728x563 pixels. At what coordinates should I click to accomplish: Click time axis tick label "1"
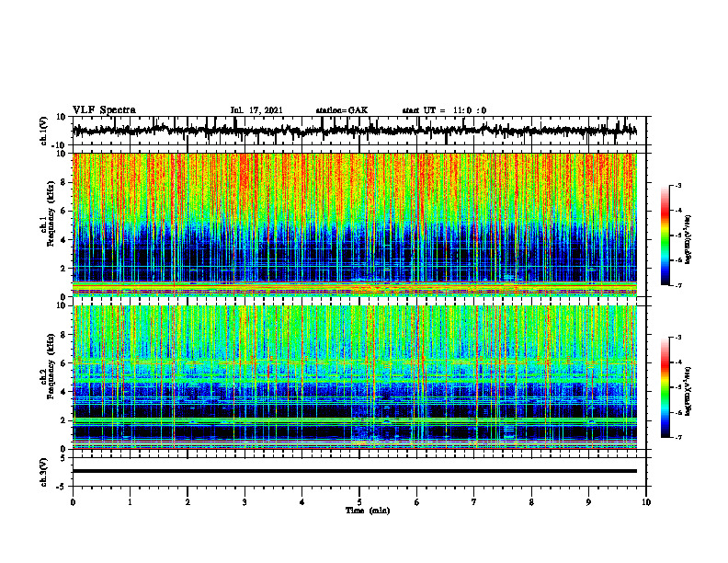pos(130,502)
